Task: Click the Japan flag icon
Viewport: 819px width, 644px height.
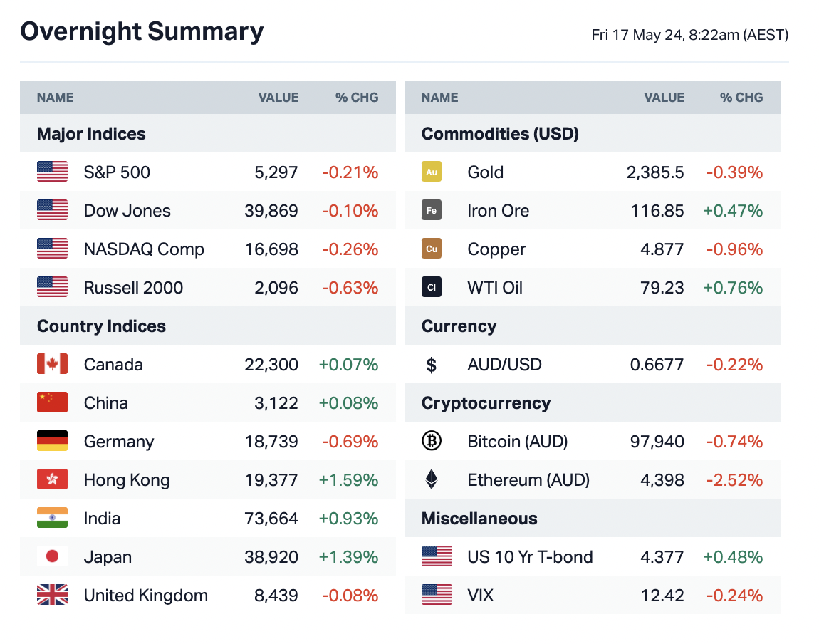Action: 52,556
